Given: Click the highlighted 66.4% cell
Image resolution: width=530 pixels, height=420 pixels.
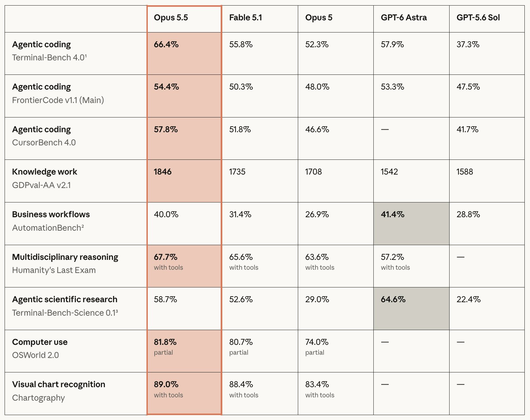Looking at the screenshot, I should pos(184,53).
